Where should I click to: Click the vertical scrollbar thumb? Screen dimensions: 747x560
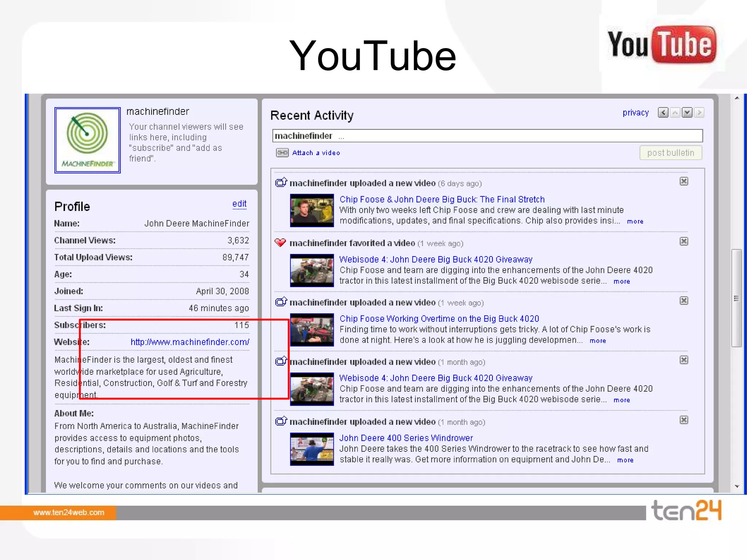(736, 298)
